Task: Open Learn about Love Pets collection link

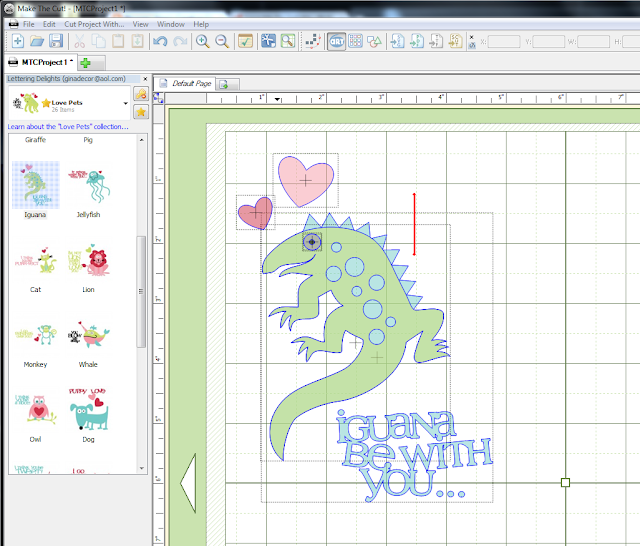Action: click(x=68, y=127)
